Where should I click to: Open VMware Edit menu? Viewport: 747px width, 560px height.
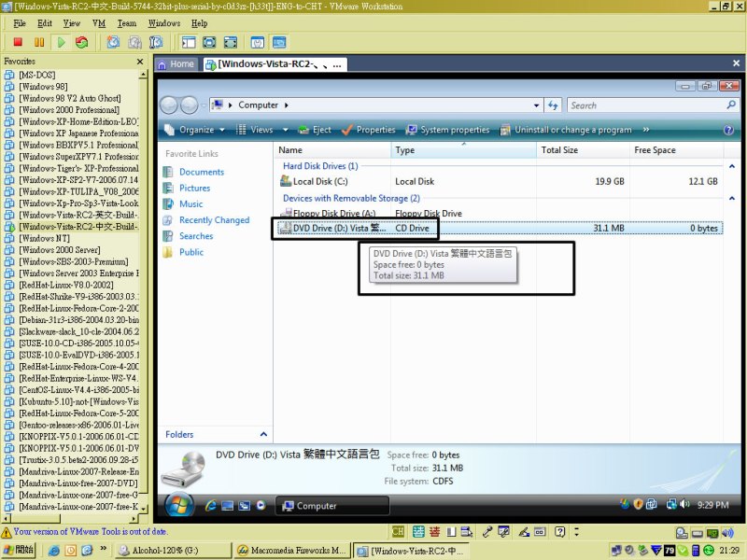pyautogui.click(x=45, y=23)
